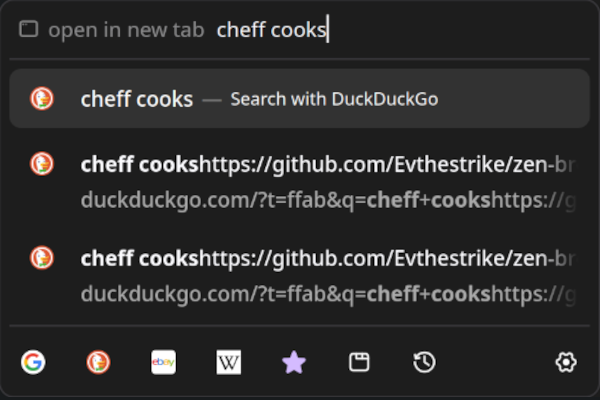Click second duckduckgo.com/?t=ffab URL line
Screen dimensions: 600x400
pos(328,294)
